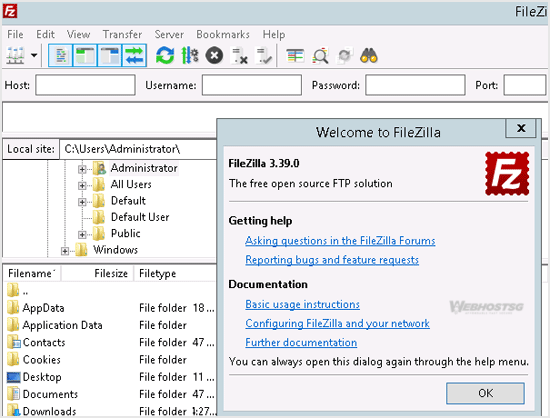This screenshot has height=418, width=550.
Task: Toggle transfer queue display icon
Action: [134, 56]
